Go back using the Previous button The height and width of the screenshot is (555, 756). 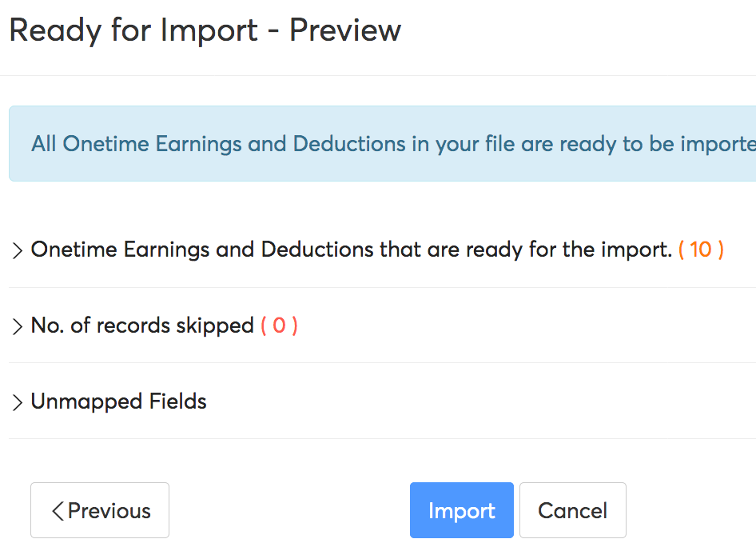click(99, 510)
